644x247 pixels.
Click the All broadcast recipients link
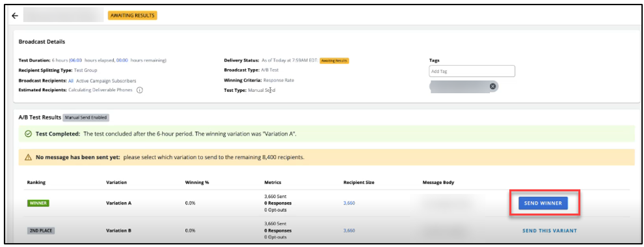(71, 81)
